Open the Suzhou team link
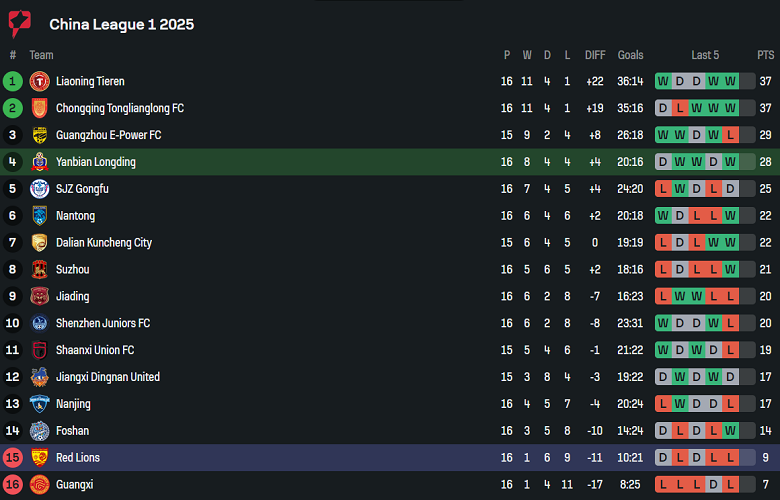This screenshot has height=500, width=780. [73, 270]
